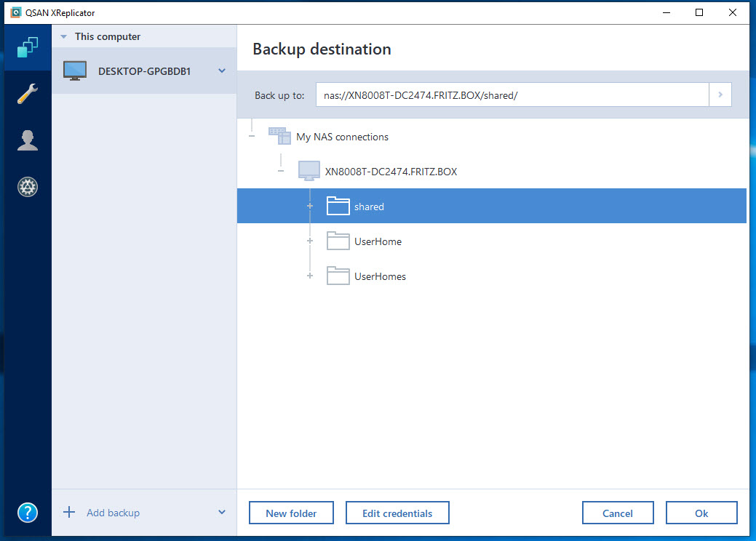Click the Edit credentials button

coord(397,513)
